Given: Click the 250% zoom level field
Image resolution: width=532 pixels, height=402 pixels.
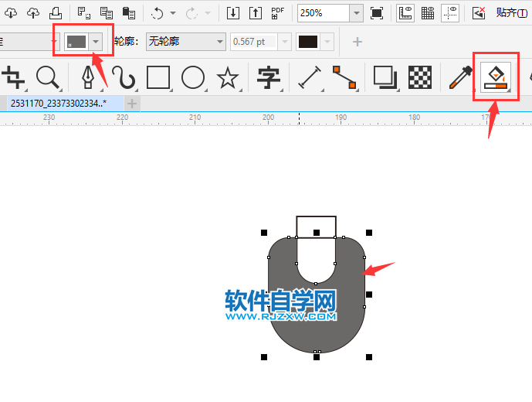Looking at the screenshot, I should click(324, 13).
